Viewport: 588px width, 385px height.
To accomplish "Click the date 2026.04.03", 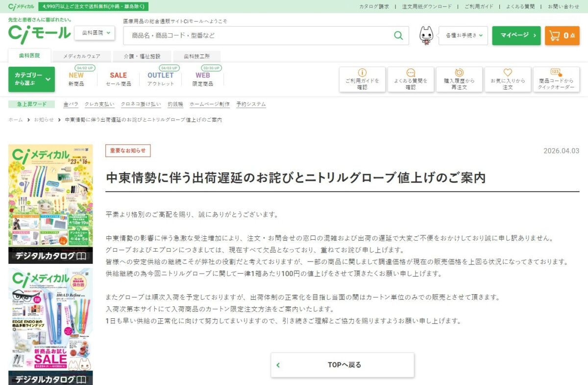I will click(562, 151).
